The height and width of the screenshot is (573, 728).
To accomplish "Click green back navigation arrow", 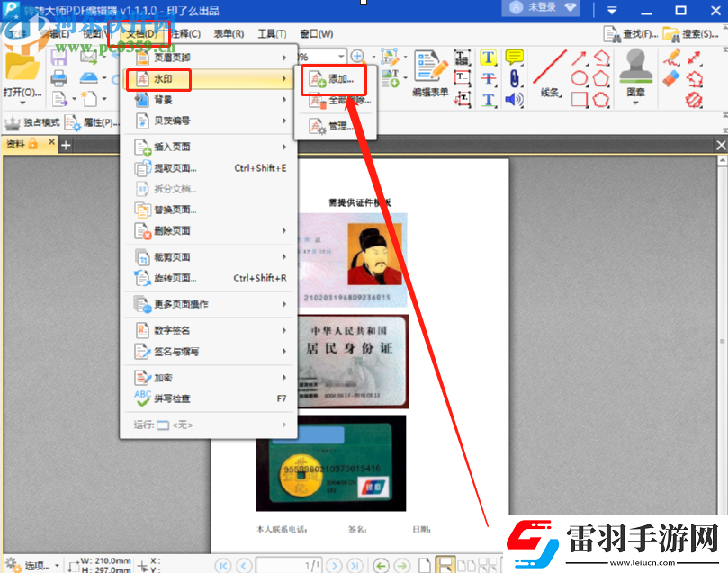I will click(x=382, y=566).
